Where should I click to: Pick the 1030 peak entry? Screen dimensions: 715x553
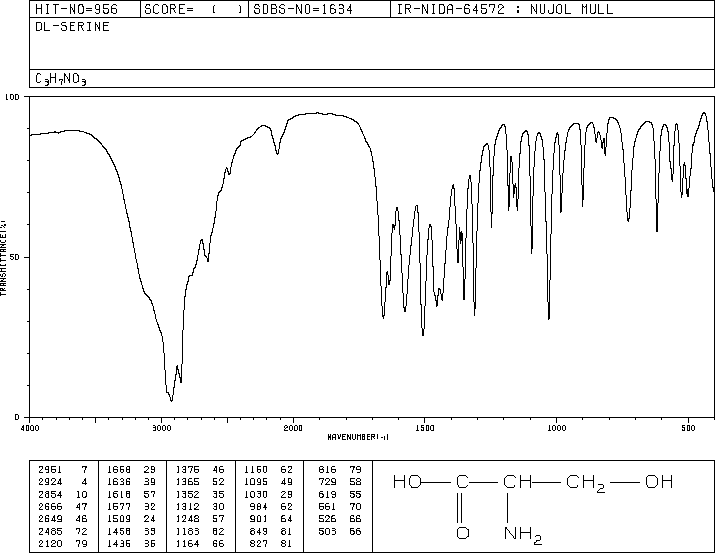[x=268, y=494]
